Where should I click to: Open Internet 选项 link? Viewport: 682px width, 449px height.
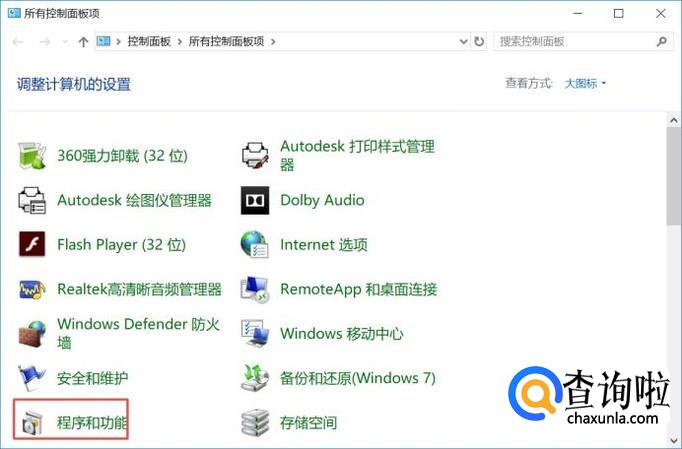[324, 245]
